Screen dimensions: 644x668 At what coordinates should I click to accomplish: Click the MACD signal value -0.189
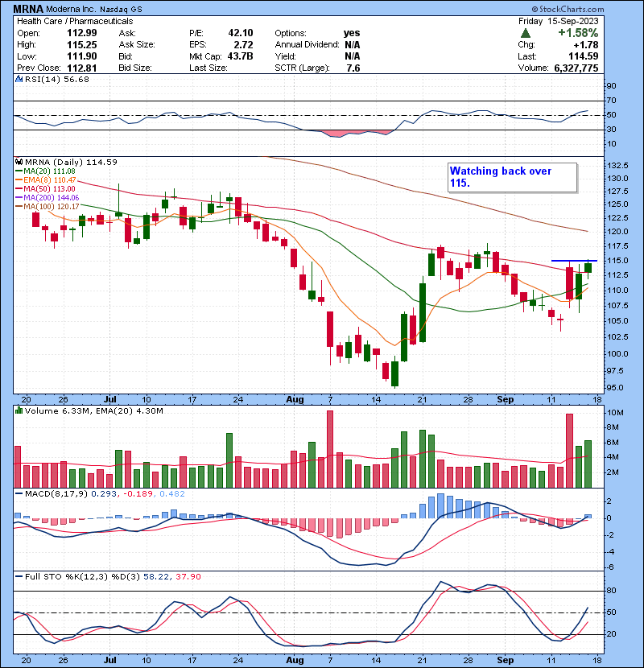[138, 494]
